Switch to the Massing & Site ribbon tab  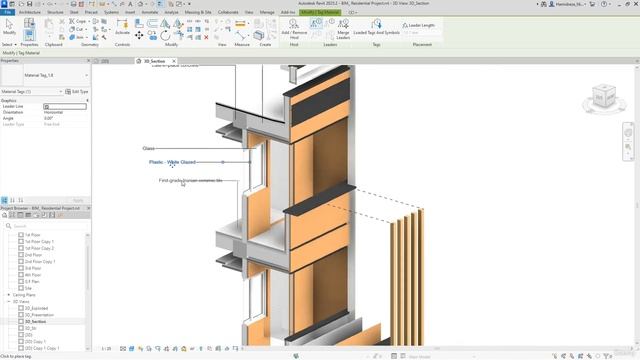tap(198, 12)
